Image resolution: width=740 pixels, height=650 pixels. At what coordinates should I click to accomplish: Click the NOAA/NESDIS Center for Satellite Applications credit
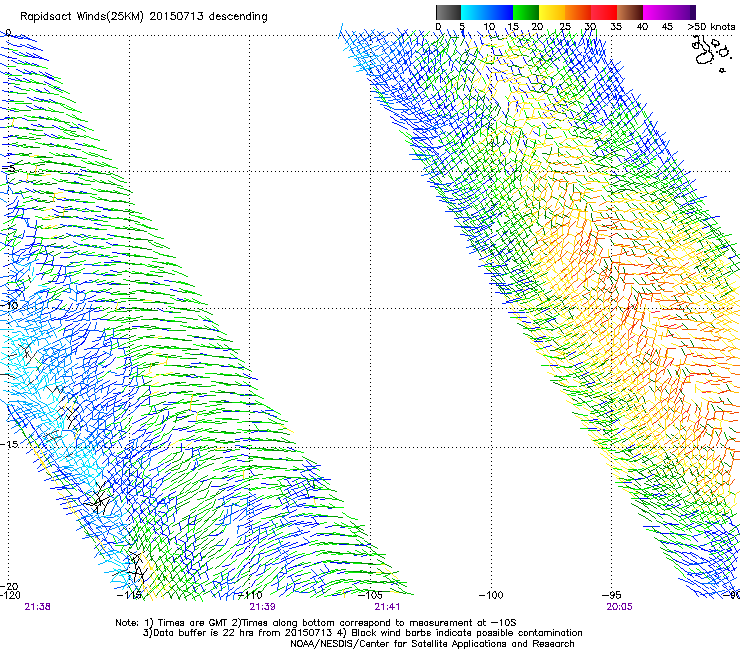432,644
